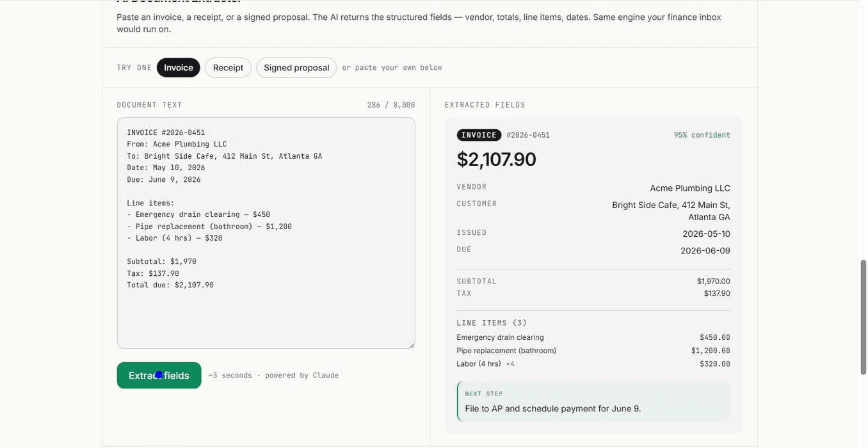
Task: Click the TRY ONE label
Action: point(134,68)
